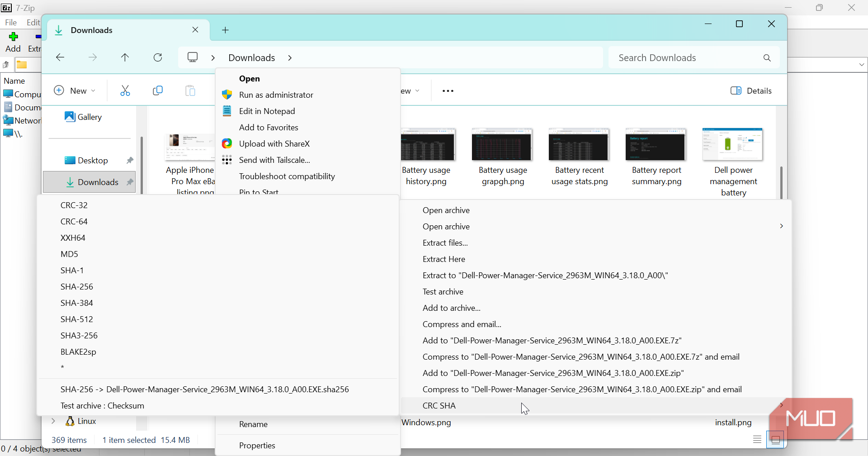Click 7-Zip's up-one-level folder icon

click(6, 65)
